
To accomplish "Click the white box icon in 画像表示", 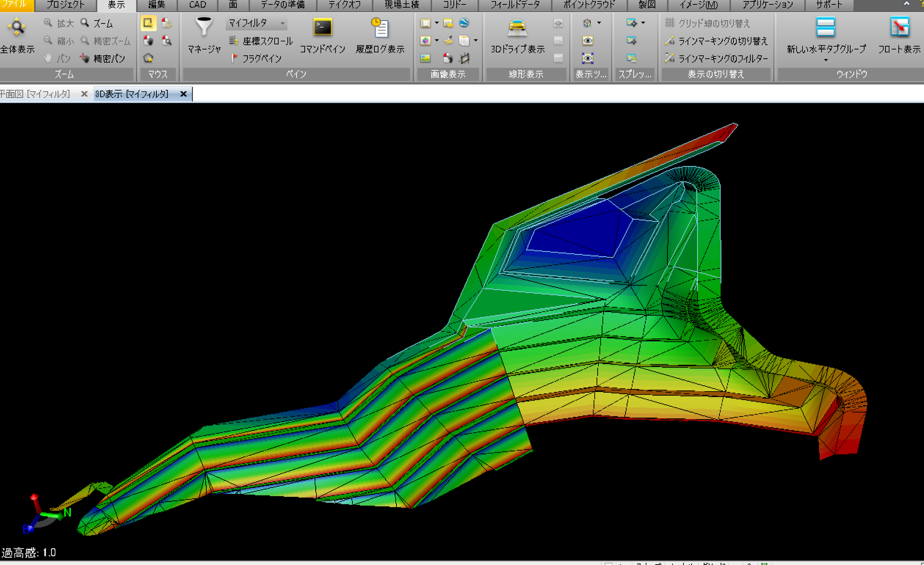I will coord(464,40).
